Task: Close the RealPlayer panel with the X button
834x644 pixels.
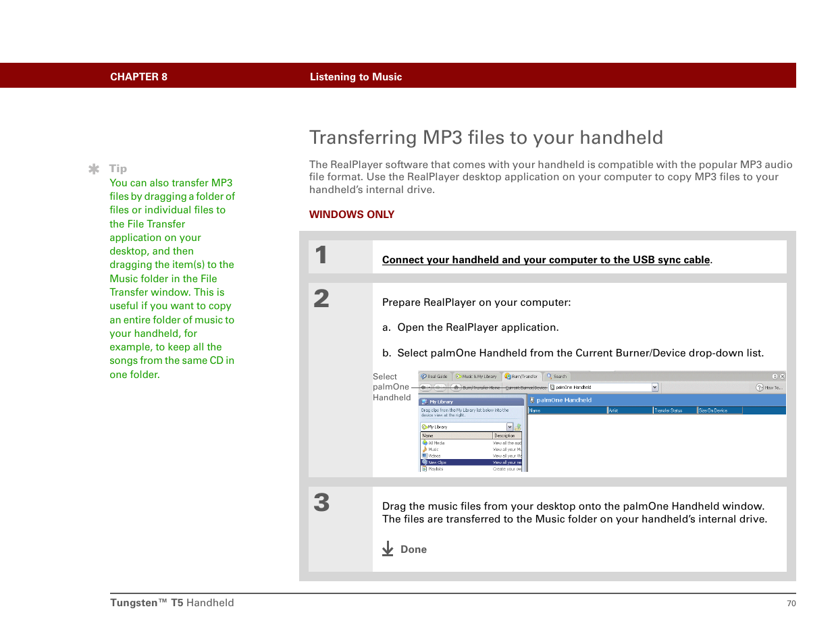Action: click(x=782, y=376)
